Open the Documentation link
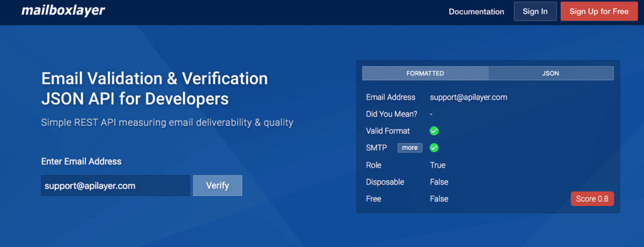Screen dimensions: 644x247 click(477, 12)
